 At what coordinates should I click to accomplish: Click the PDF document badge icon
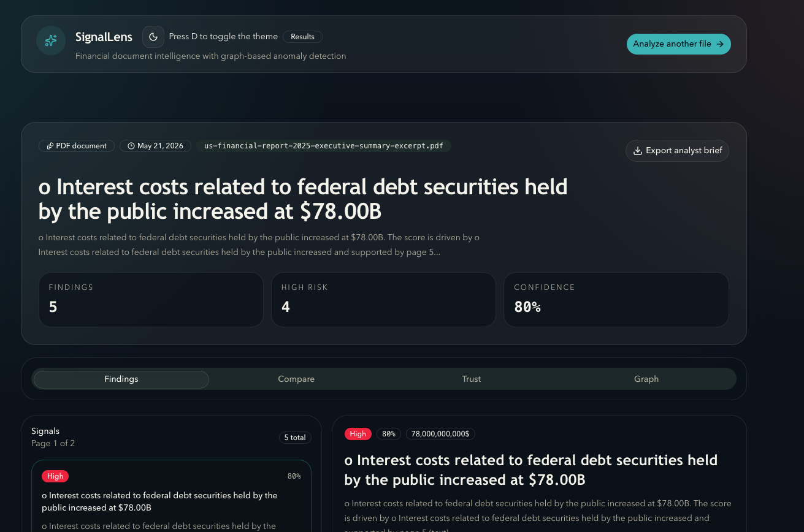pyautogui.click(x=50, y=146)
